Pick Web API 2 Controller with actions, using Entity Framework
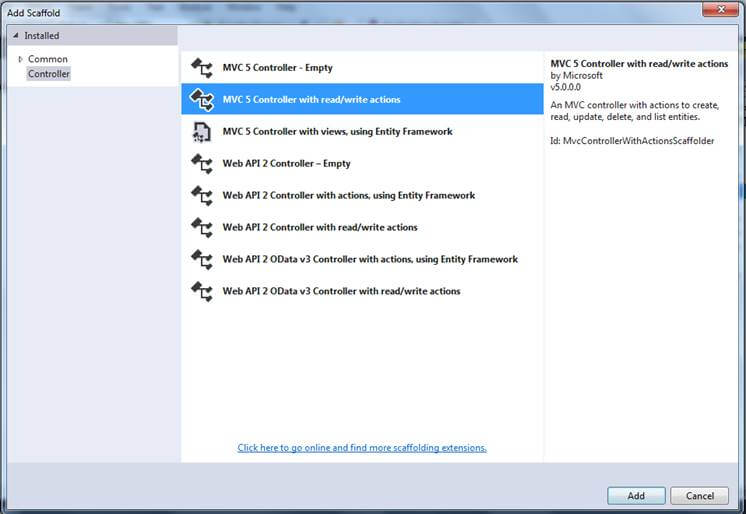Image resolution: width=746 pixels, height=514 pixels. point(362,195)
